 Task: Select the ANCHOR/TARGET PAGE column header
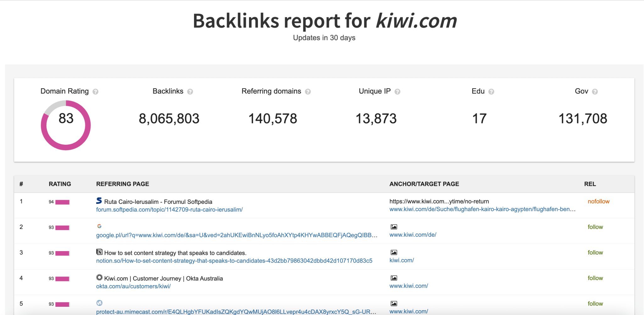424,184
